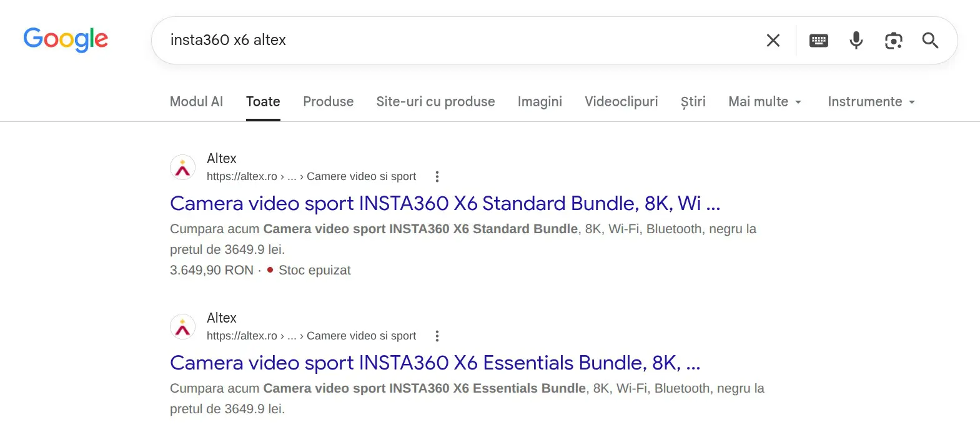Go to Site-uri cu produse tab

tap(435, 101)
